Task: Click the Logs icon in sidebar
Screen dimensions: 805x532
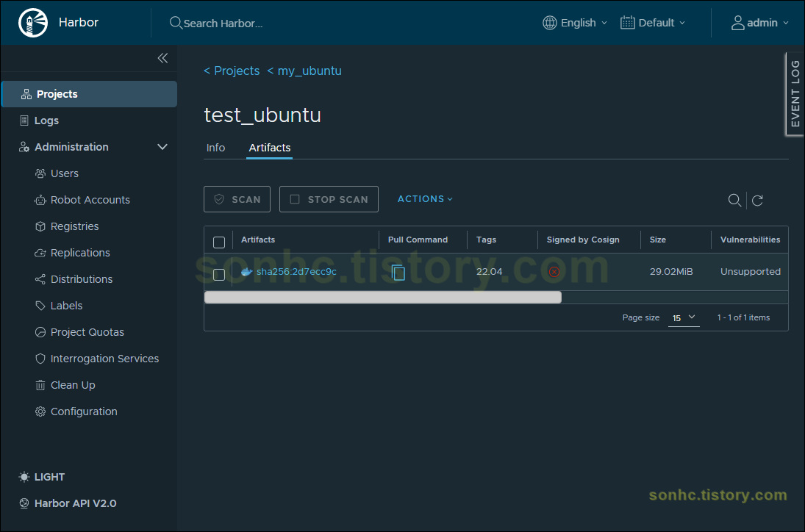Action: (24, 121)
